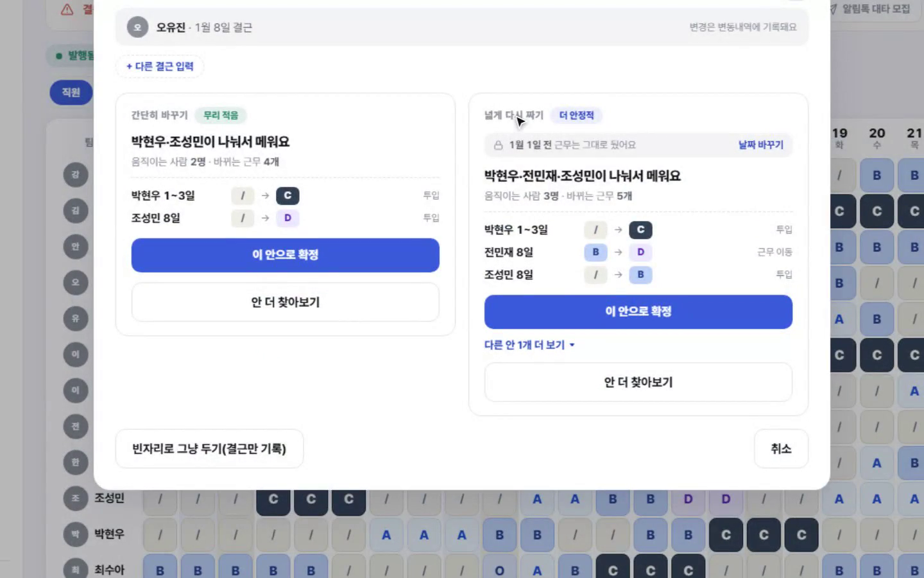Click C shift chip for 박현우 in 넓게 다시 짜기 card
924x578 pixels.
pos(640,229)
